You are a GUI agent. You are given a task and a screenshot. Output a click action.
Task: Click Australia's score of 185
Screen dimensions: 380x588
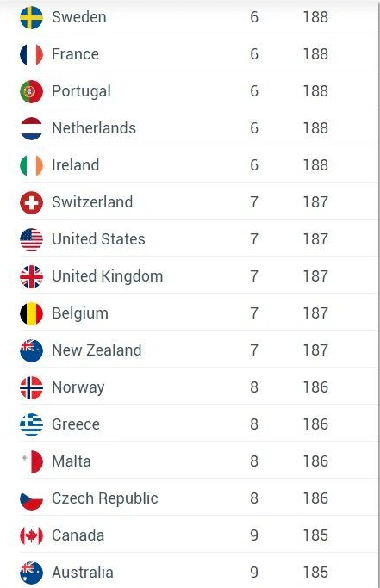click(315, 573)
